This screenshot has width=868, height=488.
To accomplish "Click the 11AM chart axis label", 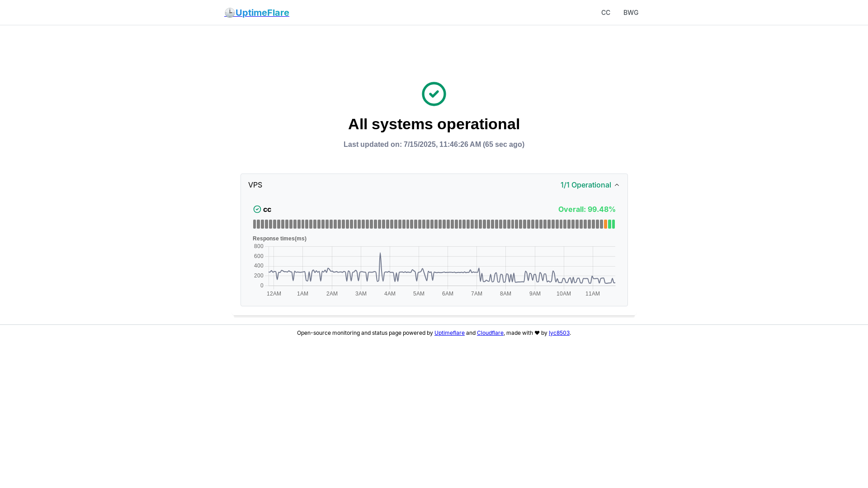I will point(593,294).
